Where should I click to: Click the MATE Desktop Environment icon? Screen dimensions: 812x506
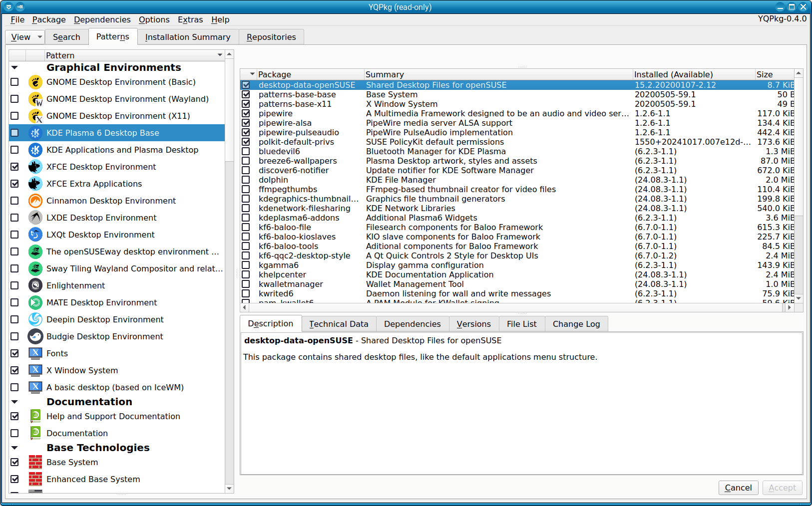(35, 302)
